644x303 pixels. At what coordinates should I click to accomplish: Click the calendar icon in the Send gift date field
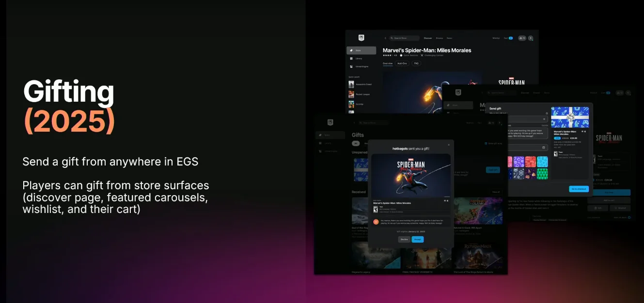pyautogui.click(x=544, y=148)
